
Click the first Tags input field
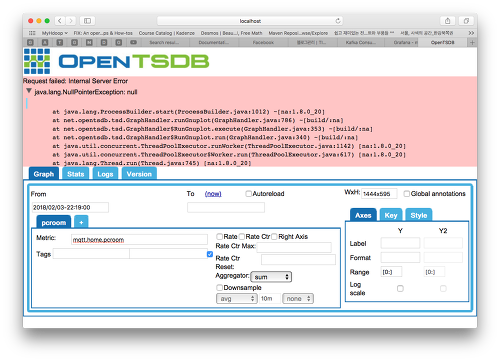click(x=91, y=254)
